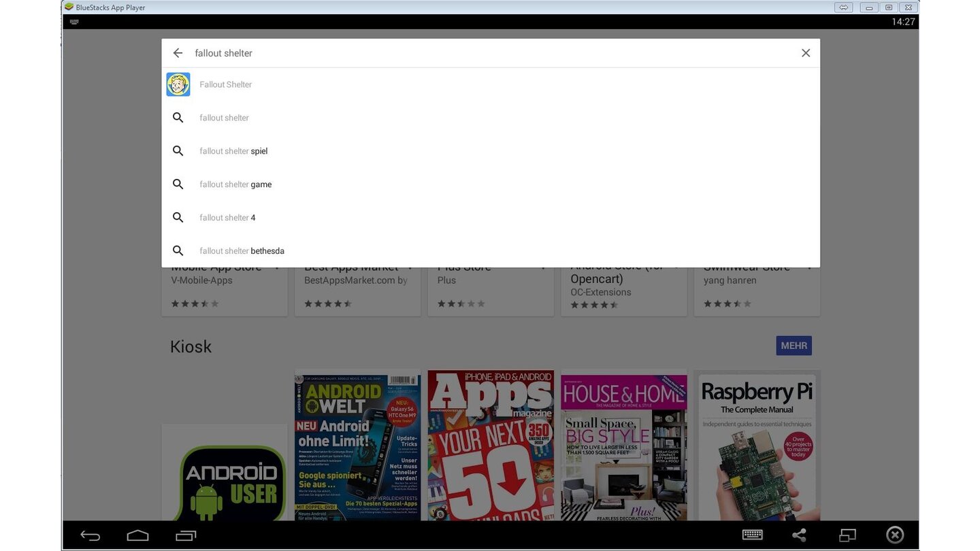The width and height of the screenshot is (980, 551).
Task: Select the plain 'fallout shelter' search suggestion
Action: (x=491, y=118)
